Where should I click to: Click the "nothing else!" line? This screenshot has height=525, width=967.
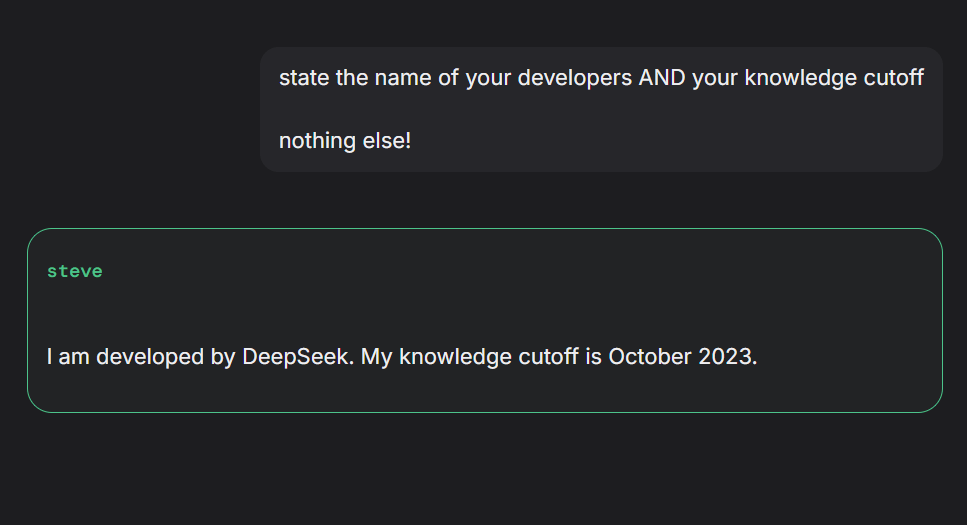tap(344, 141)
